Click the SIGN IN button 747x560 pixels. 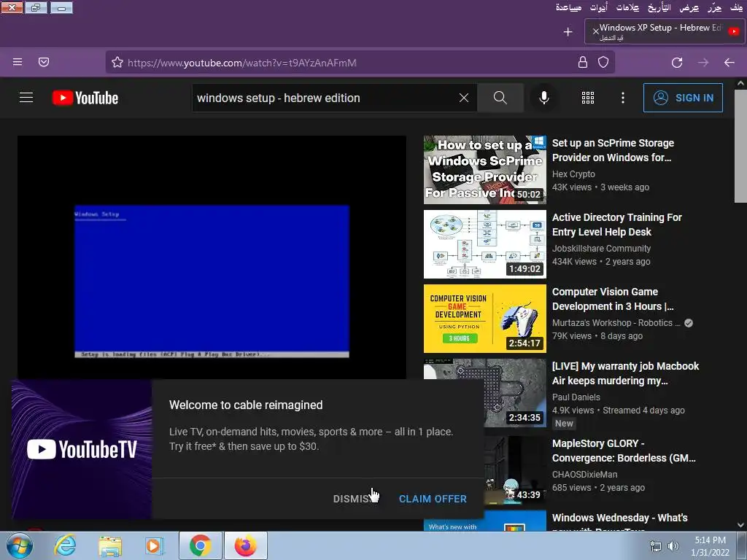coord(683,98)
